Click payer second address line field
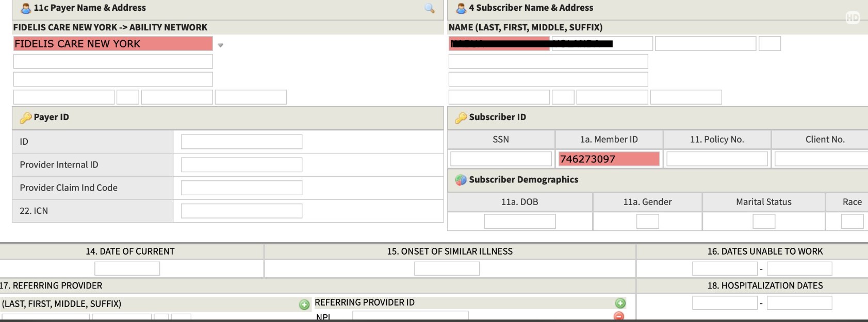The image size is (868, 322). click(113, 79)
